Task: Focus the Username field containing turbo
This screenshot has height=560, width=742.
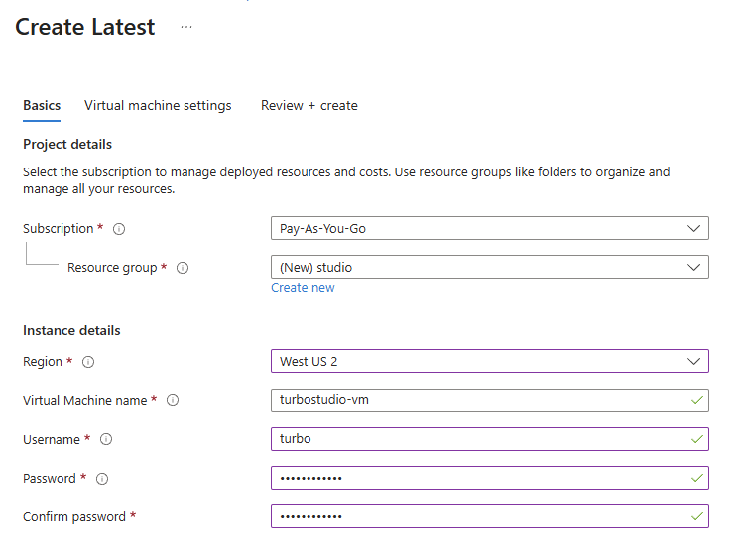Action: 476,439
